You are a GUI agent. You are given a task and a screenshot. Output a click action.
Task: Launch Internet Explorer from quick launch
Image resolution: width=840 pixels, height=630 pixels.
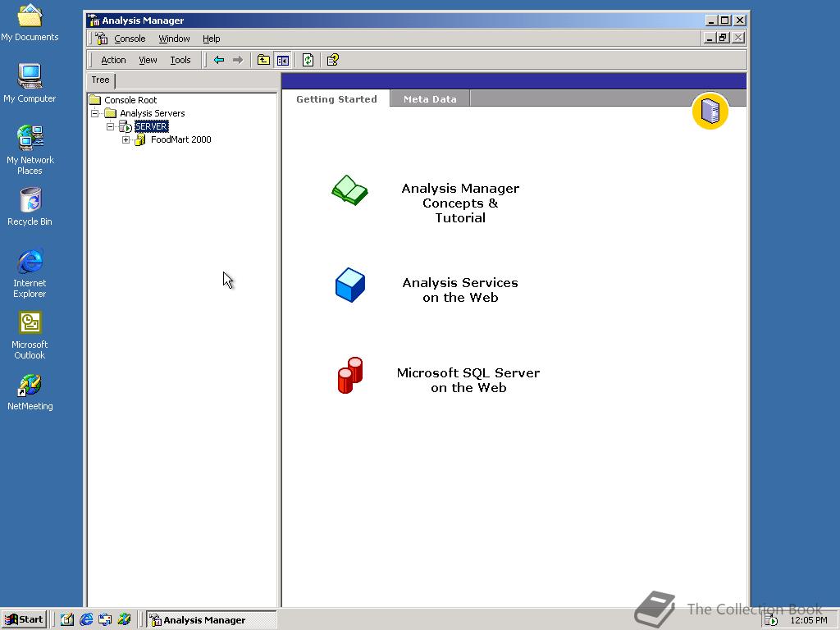coord(86,620)
